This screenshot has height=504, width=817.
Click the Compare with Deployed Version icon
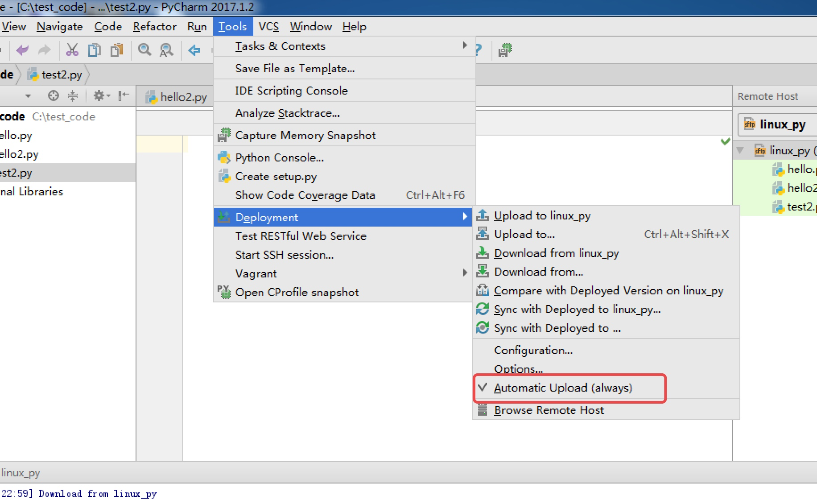coord(483,290)
